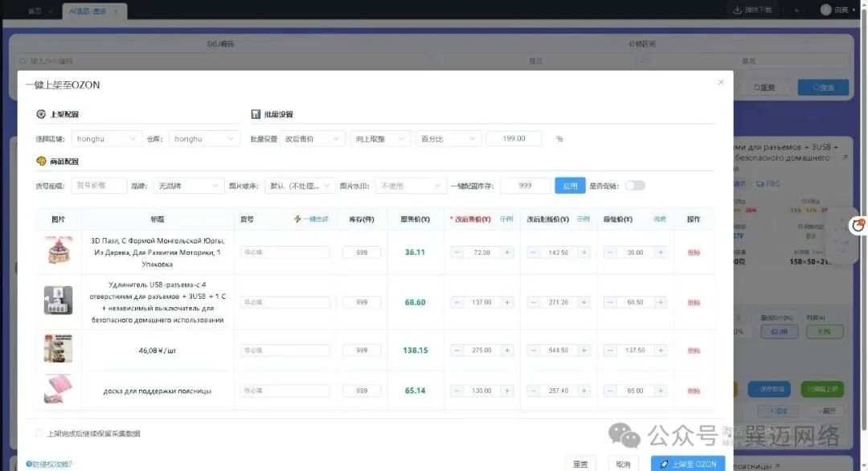Close the 一键上架至OZON dialog with X

click(721, 83)
